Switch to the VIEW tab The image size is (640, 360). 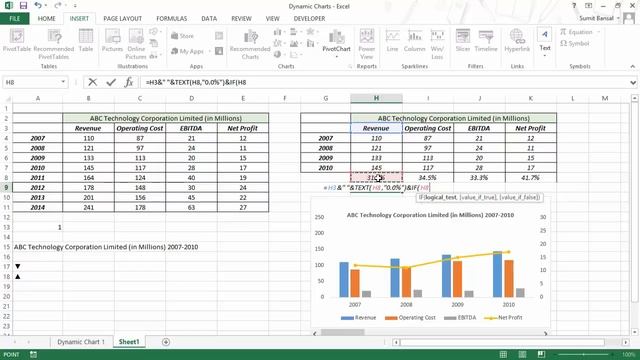click(272, 19)
